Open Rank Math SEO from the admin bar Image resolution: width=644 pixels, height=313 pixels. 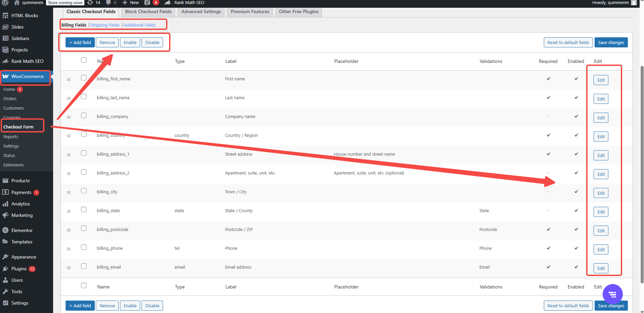click(x=184, y=3)
